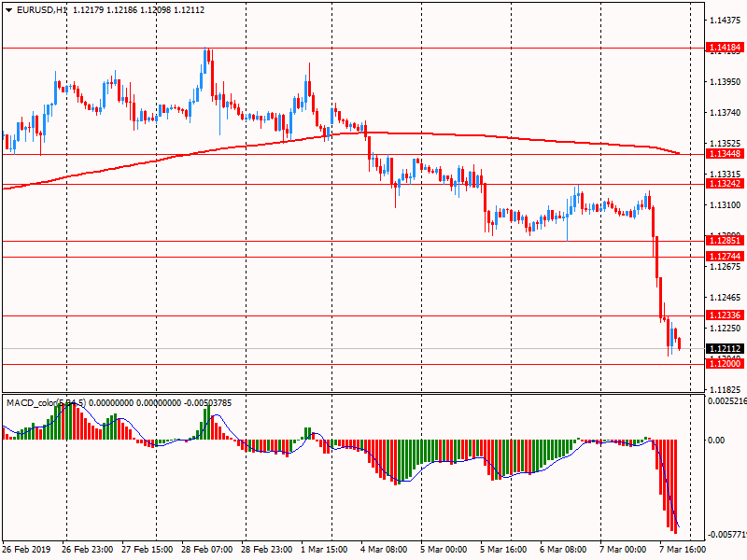Click the 28 Feb 07:00 time label
The height and width of the screenshot is (560, 747).
tap(206, 549)
